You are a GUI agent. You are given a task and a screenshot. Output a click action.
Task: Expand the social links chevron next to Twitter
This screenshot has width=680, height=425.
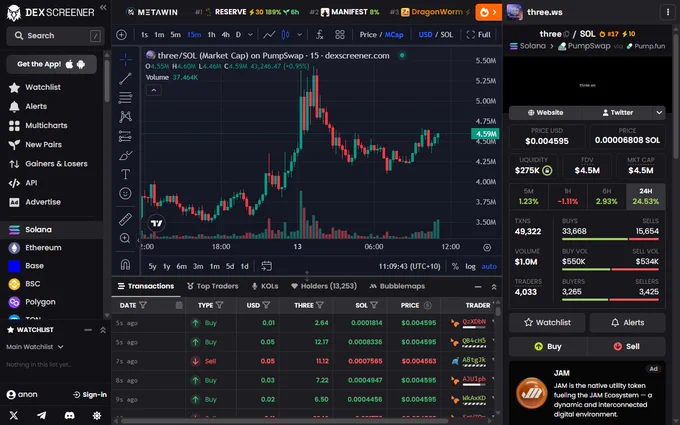pyautogui.click(x=659, y=113)
